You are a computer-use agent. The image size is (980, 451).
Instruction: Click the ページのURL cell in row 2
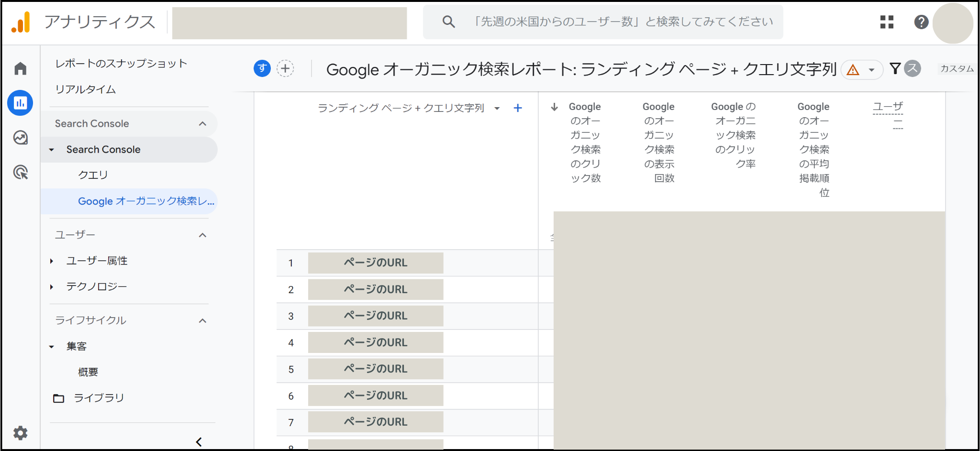point(376,289)
